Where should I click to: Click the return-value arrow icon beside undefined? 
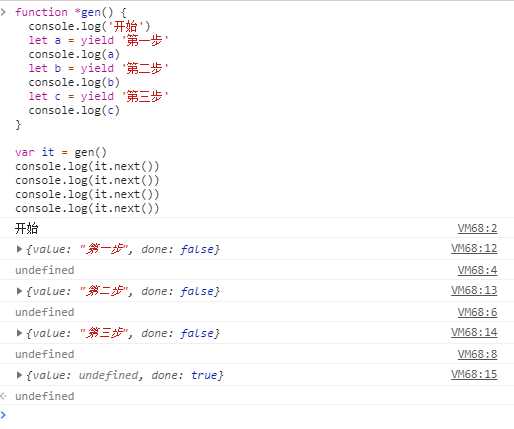tap(4, 396)
